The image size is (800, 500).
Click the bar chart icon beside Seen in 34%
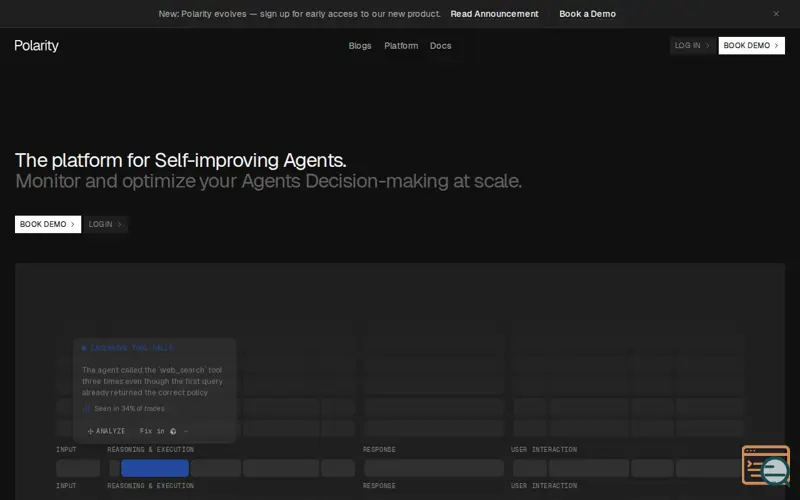[x=86, y=408]
